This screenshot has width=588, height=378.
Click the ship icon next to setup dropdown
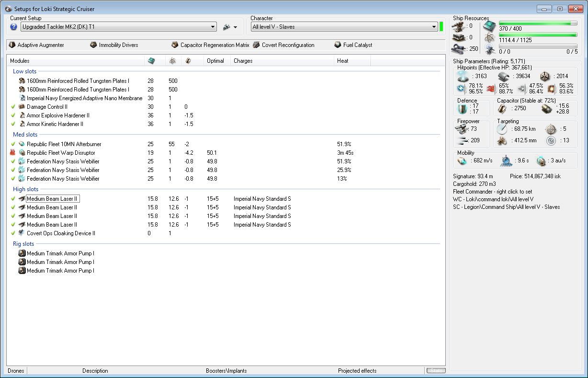[227, 27]
